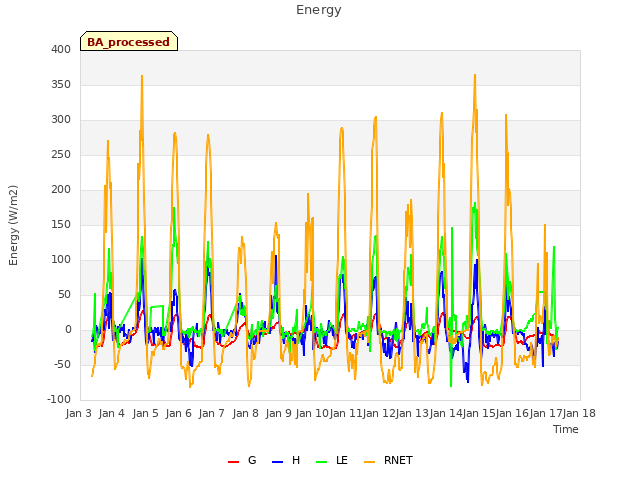Image resolution: width=640 pixels, height=480 pixels.
Task: Click the RNET peak near 365 on Jan 5
Action: pos(142,76)
